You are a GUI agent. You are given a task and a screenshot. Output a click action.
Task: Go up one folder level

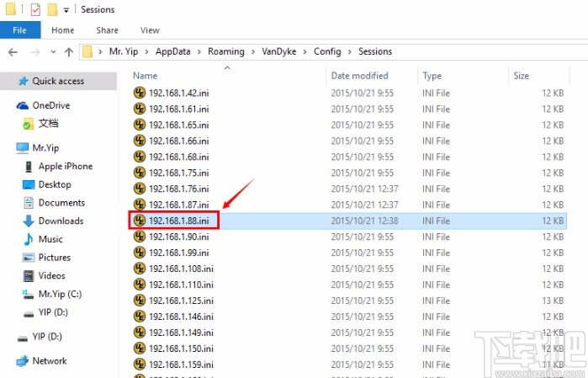click(69, 52)
